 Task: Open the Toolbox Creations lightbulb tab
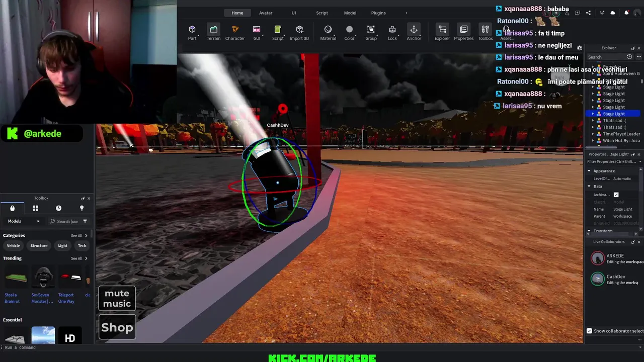[x=82, y=208]
